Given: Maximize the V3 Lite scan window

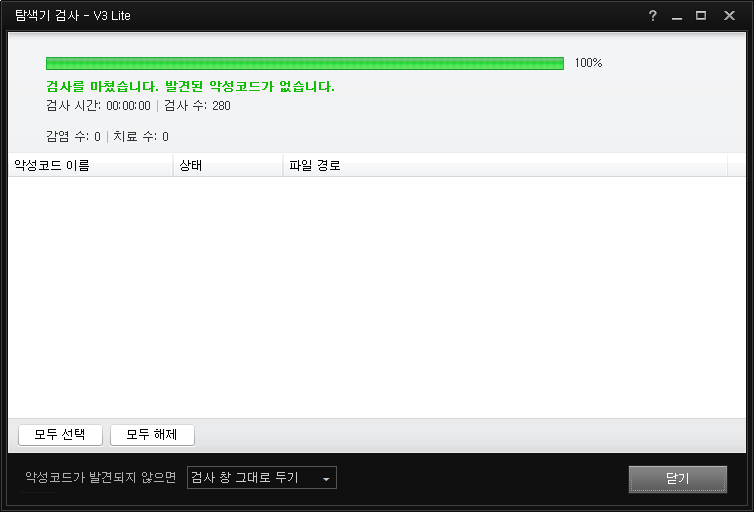Looking at the screenshot, I should point(701,15).
